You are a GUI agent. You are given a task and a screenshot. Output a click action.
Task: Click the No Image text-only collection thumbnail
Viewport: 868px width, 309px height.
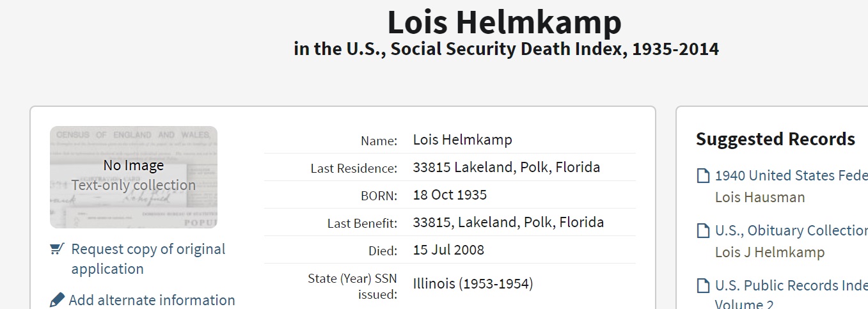(134, 177)
